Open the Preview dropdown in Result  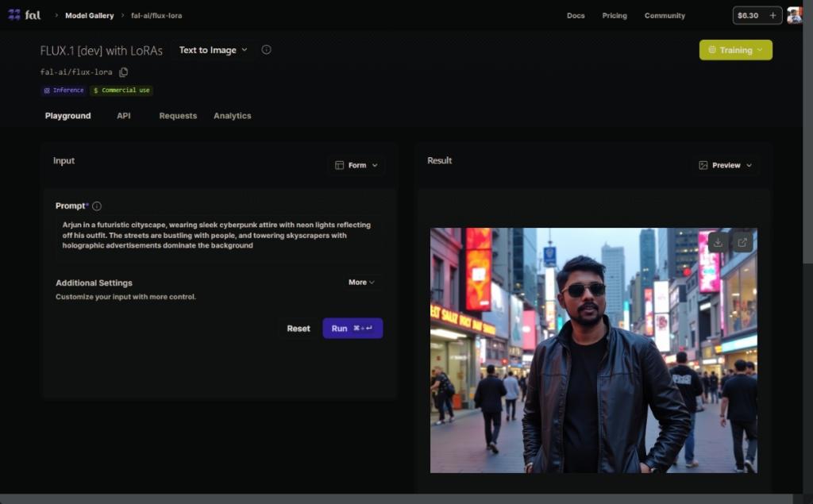pos(726,165)
